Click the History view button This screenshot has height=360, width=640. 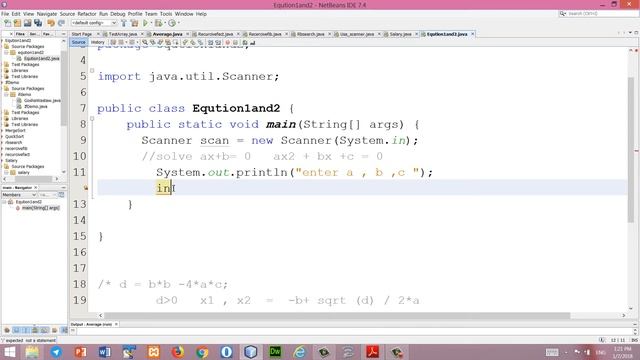pos(97,42)
